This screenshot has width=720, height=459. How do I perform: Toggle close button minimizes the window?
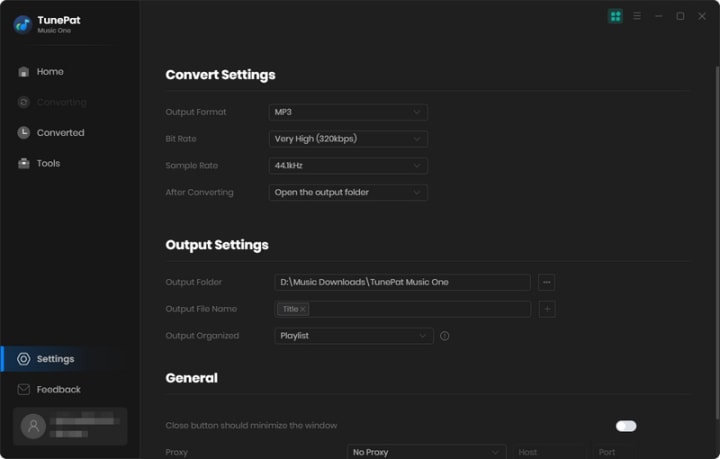coord(626,426)
